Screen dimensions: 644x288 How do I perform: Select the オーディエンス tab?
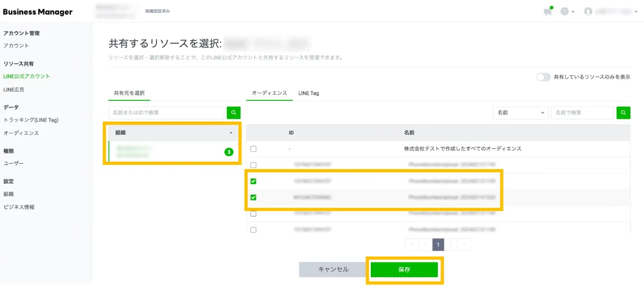(269, 93)
